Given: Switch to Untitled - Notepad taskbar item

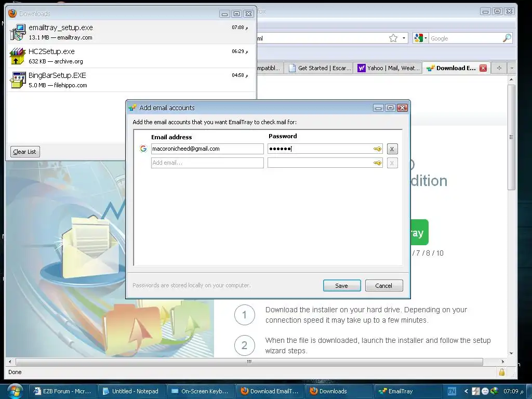Looking at the screenshot, I should coord(130,391).
